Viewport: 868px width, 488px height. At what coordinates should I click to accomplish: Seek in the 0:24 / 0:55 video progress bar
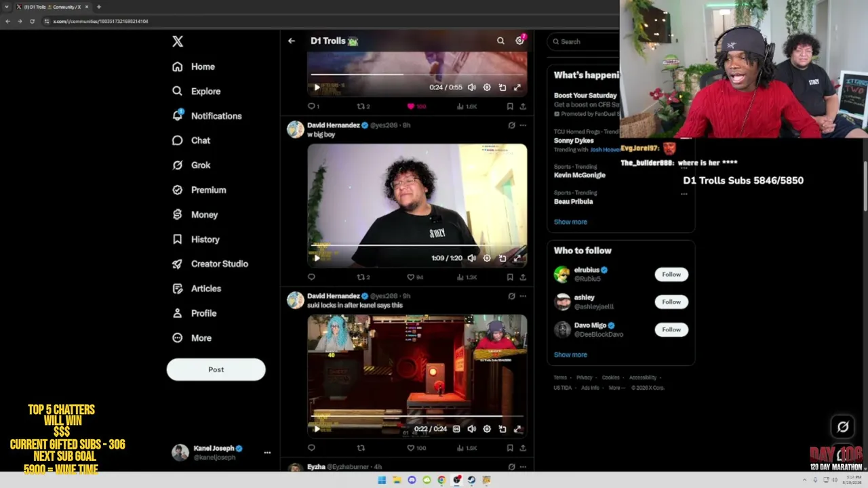(417, 75)
